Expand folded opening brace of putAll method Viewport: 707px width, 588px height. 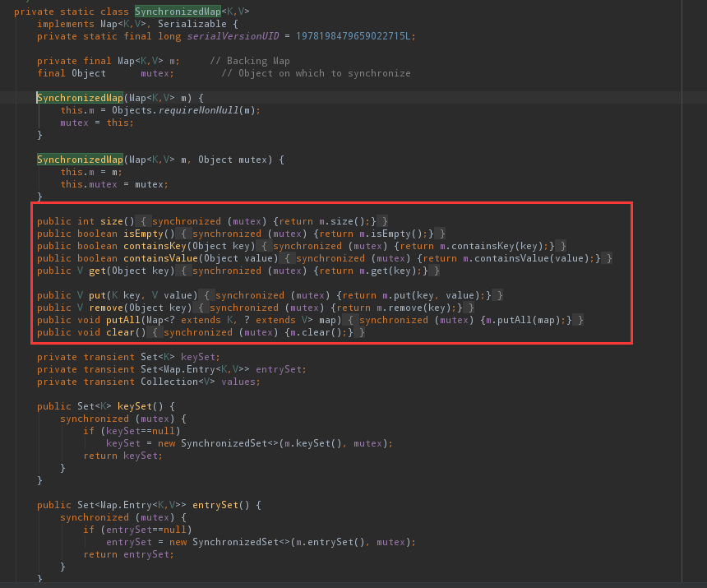pos(350,320)
